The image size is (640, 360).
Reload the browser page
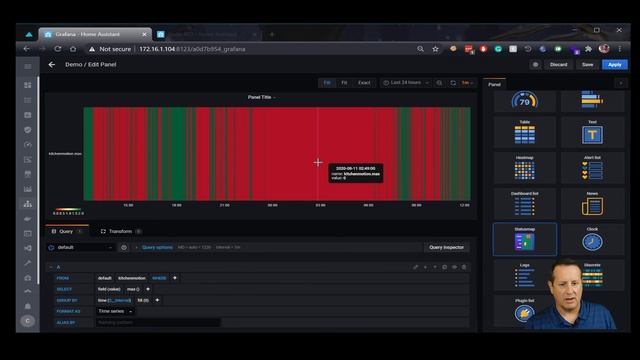tap(58, 49)
